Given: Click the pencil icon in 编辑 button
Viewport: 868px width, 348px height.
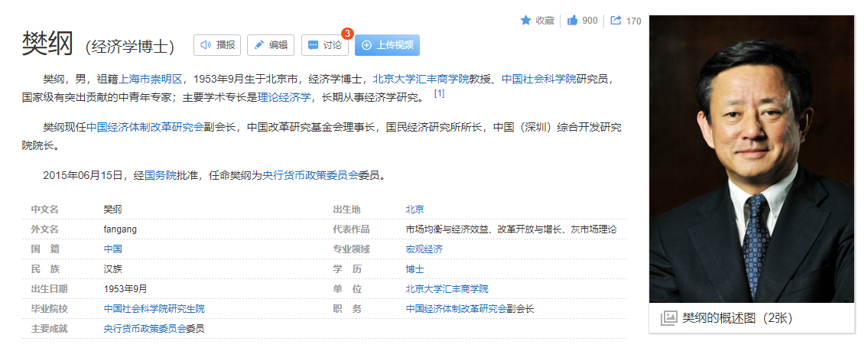Looking at the screenshot, I should click(258, 45).
